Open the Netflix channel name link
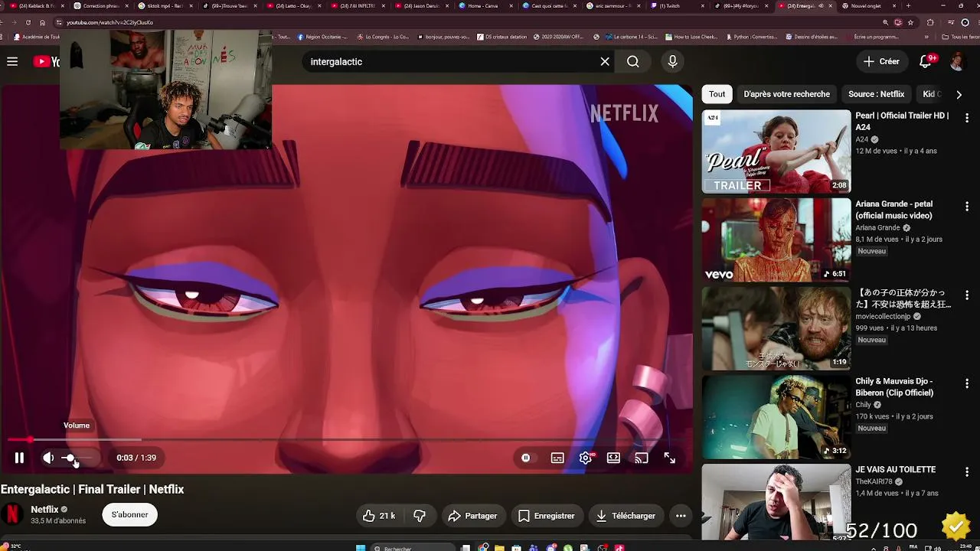This screenshot has width=980, height=551. coord(44,510)
